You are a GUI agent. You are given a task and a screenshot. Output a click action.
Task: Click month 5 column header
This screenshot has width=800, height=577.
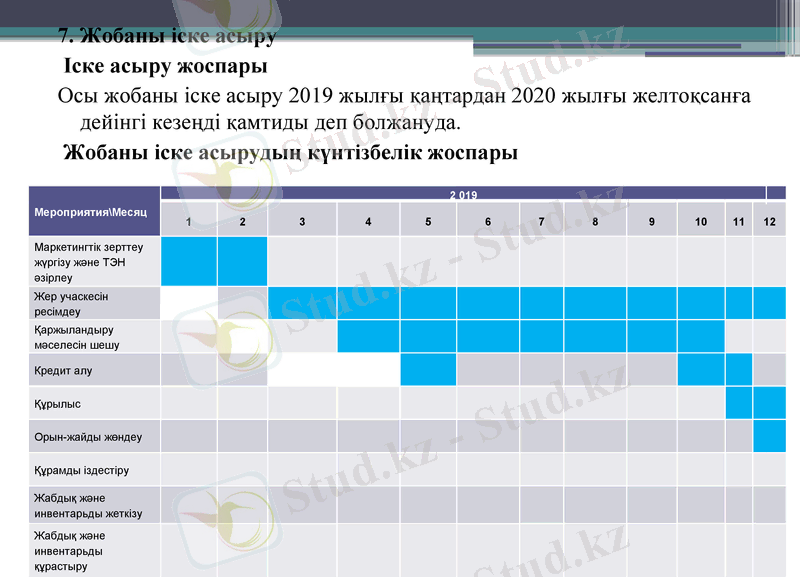(x=428, y=221)
